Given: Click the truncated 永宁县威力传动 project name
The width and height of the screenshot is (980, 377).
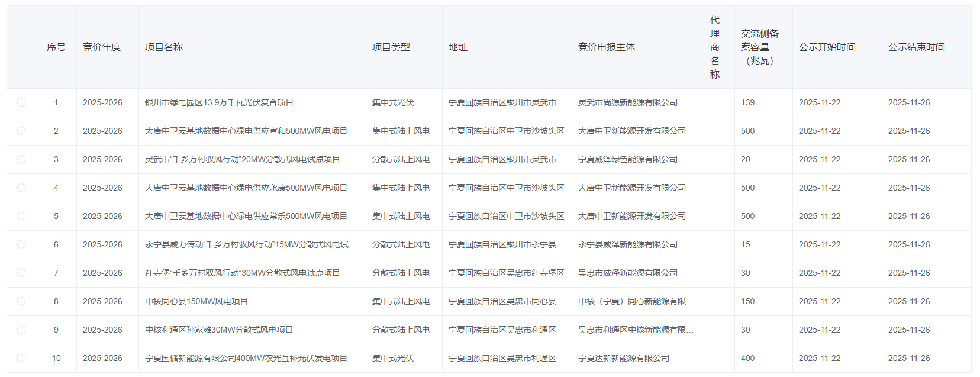Looking at the screenshot, I should point(250,244).
